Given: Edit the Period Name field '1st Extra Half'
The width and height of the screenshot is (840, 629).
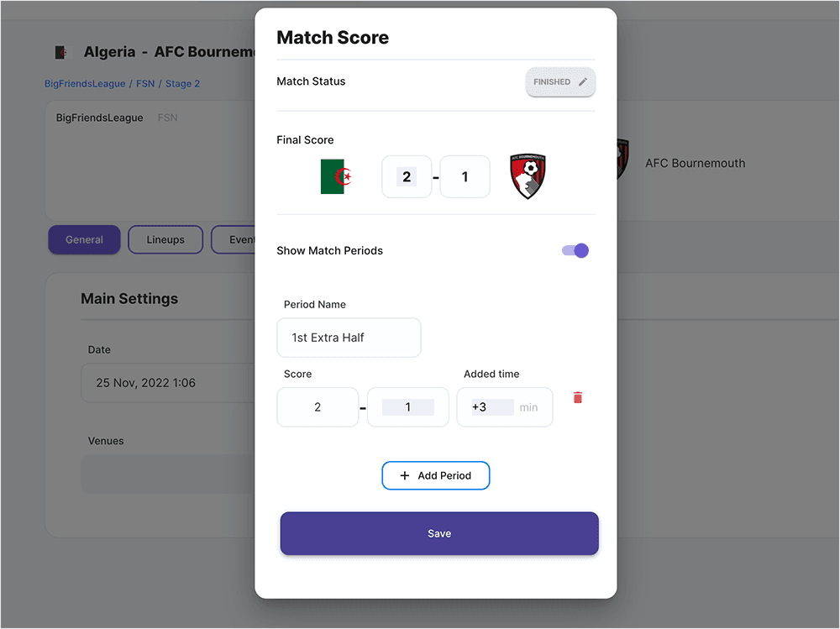Looking at the screenshot, I should pyautogui.click(x=349, y=338).
